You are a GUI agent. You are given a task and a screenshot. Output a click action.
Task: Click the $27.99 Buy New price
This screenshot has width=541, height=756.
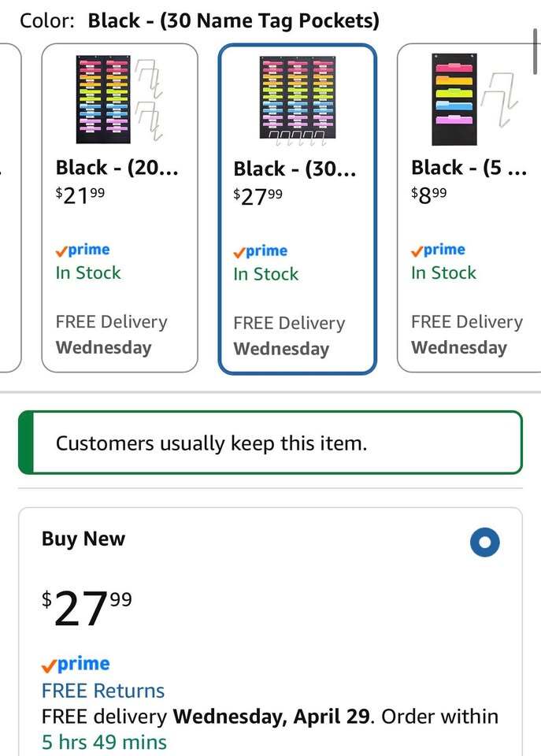point(87,609)
